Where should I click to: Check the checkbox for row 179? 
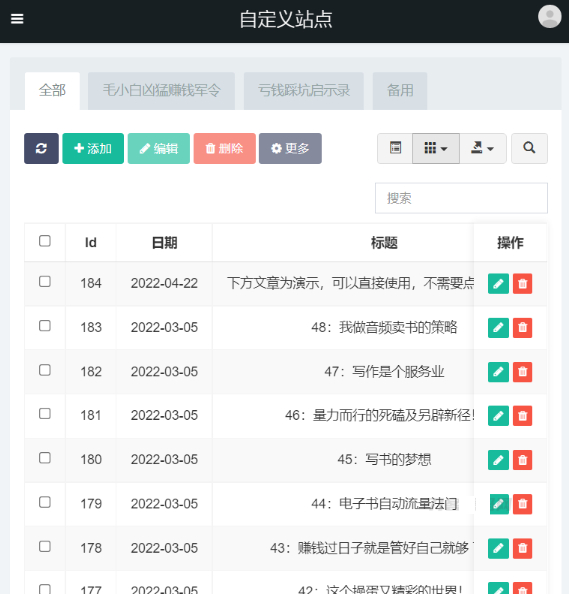point(45,502)
